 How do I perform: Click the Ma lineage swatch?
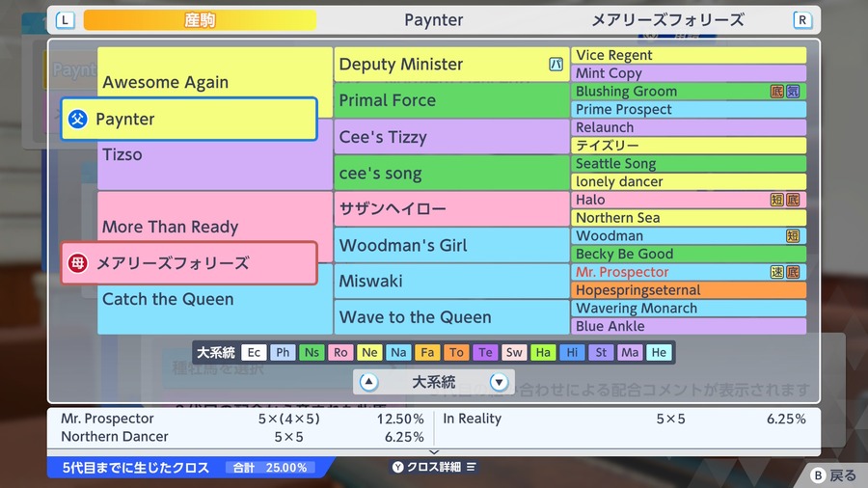tap(630, 352)
